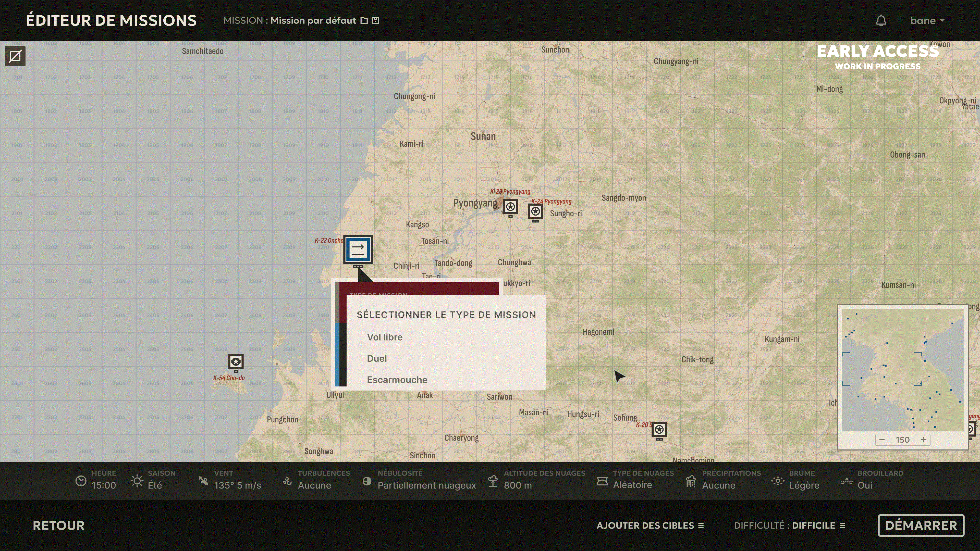Screen dimensions: 980x551
Task: Change turbulence value Aucune
Action: (315, 486)
